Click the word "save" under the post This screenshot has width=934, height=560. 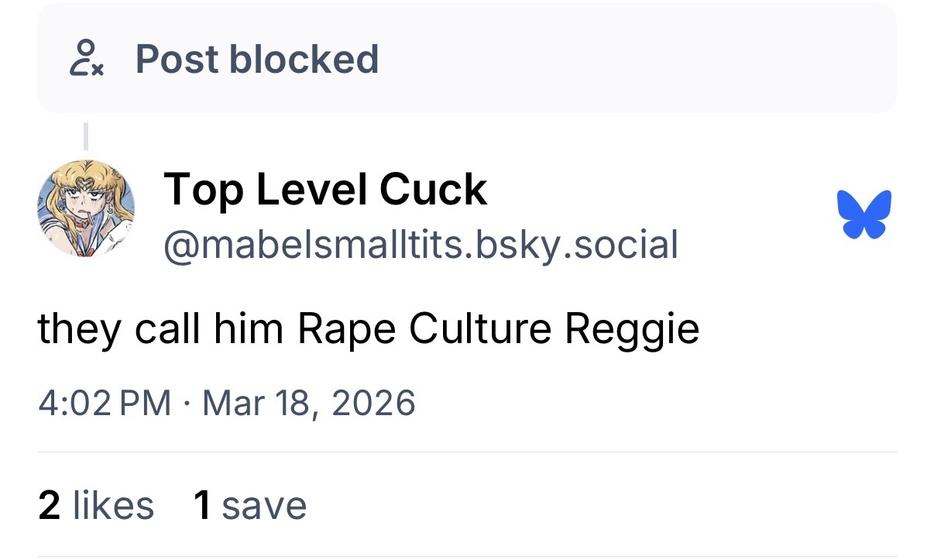[x=264, y=505]
